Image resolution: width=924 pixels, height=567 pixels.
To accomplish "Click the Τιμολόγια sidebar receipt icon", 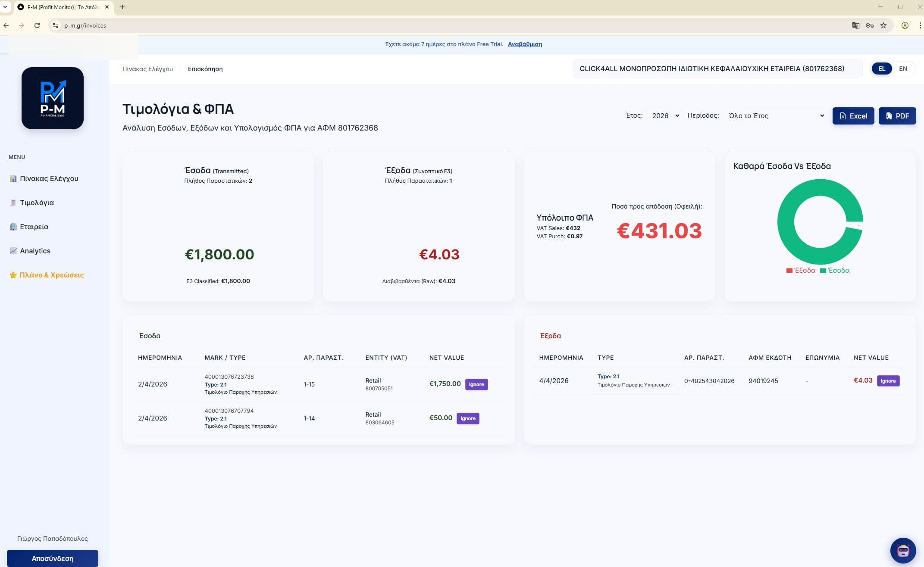I will (13, 202).
